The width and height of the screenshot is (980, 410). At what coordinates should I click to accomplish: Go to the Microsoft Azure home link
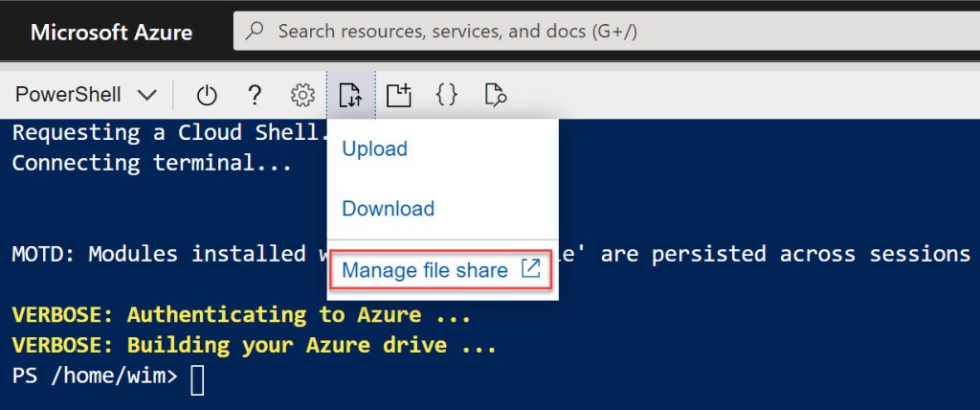111,33
